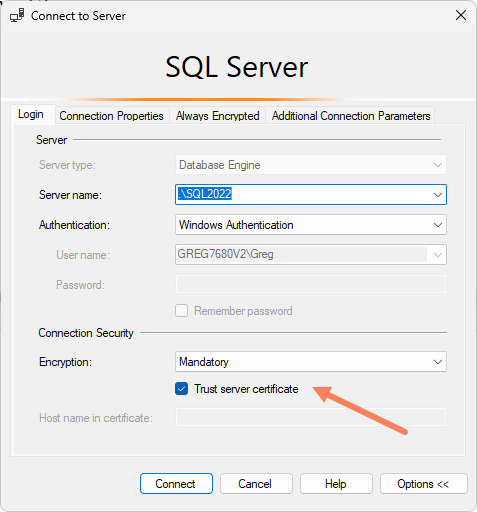
Task: Click the Cancel button
Action: click(x=256, y=483)
